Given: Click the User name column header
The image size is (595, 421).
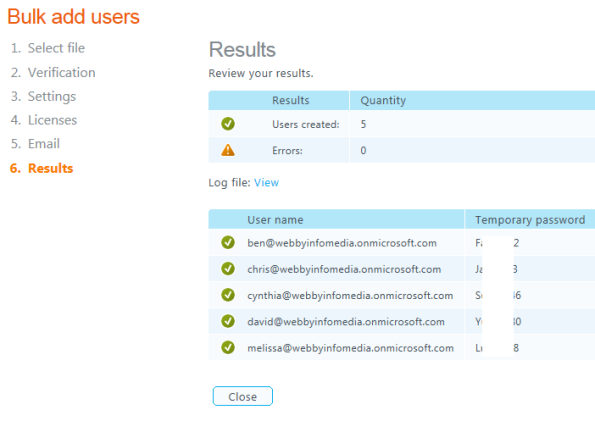Looking at the screenshot, I should pos(275,220).
